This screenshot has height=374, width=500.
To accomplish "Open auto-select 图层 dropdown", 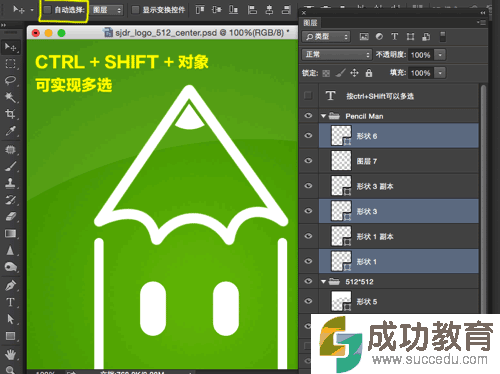I will [x=107, y=10].
